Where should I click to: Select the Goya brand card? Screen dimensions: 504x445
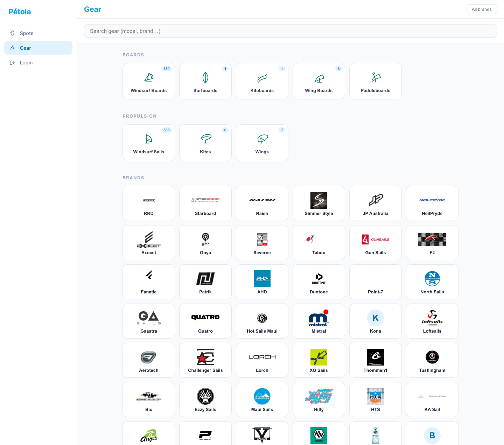[205, 243]
